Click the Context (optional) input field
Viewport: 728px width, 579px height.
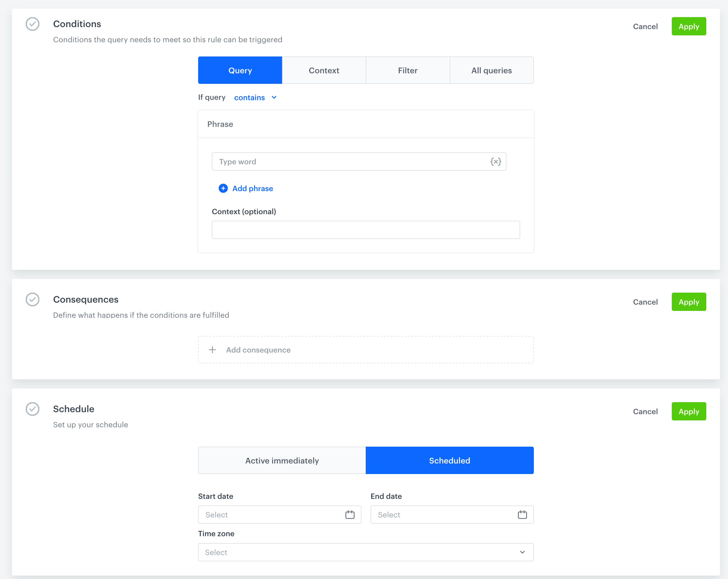click(x=366, y=230)
